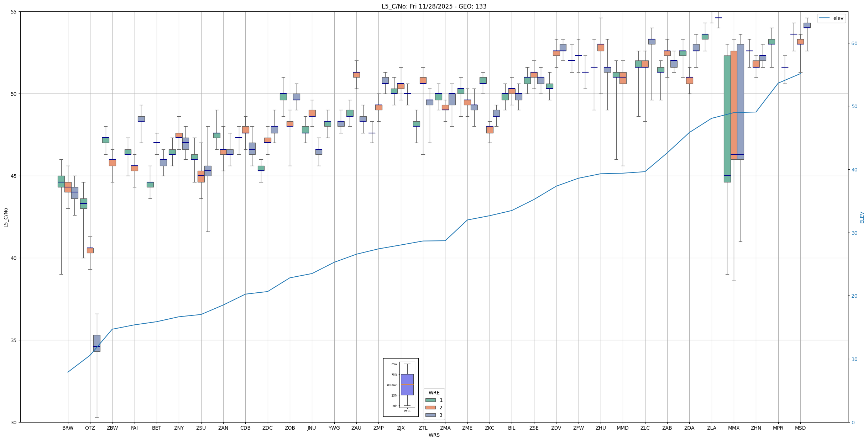The height and width of the screenshot is (441, 868).
Task: Click the L5_C/No y-axis label
Action: pos(6,217)
